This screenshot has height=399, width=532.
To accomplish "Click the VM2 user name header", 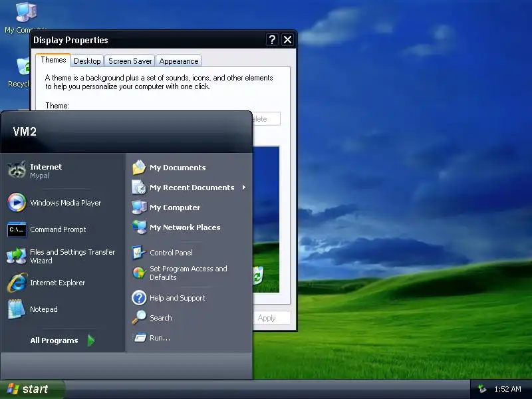I will [x=25, y=131].
